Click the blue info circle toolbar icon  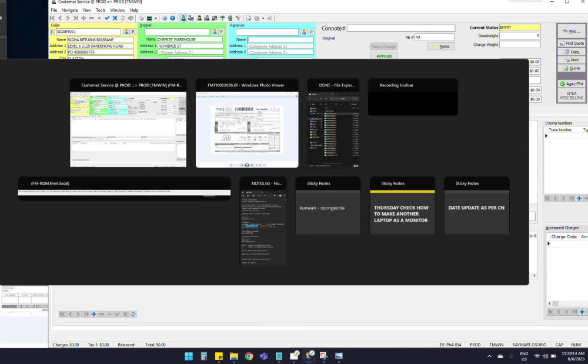172,18
